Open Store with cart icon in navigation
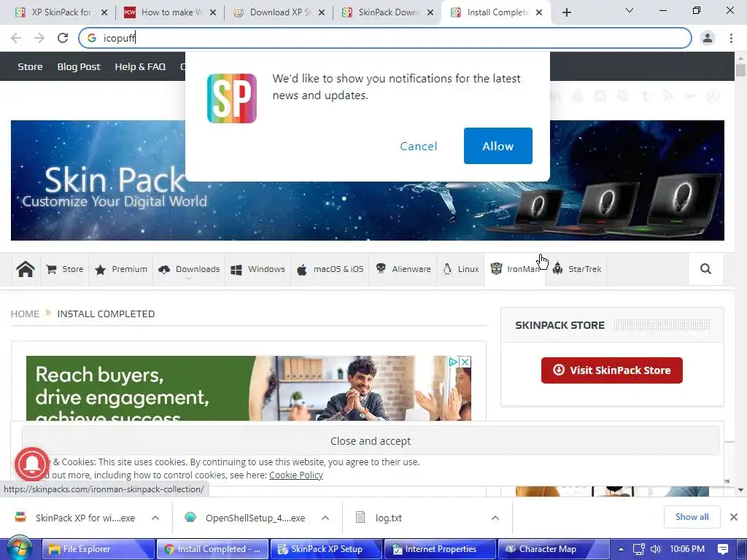This screenshot has height=560, width=747. 65,269
